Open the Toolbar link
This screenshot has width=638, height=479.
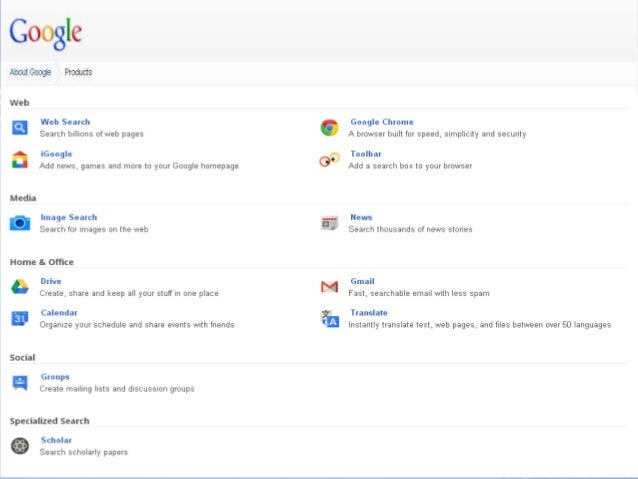pyautogui.click(x=366, y=154)
